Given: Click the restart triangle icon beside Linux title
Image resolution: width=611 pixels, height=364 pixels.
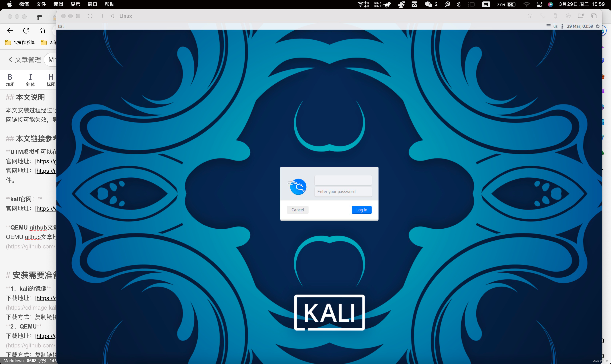Looking at the screenshot, I should (x=112, y=16).
